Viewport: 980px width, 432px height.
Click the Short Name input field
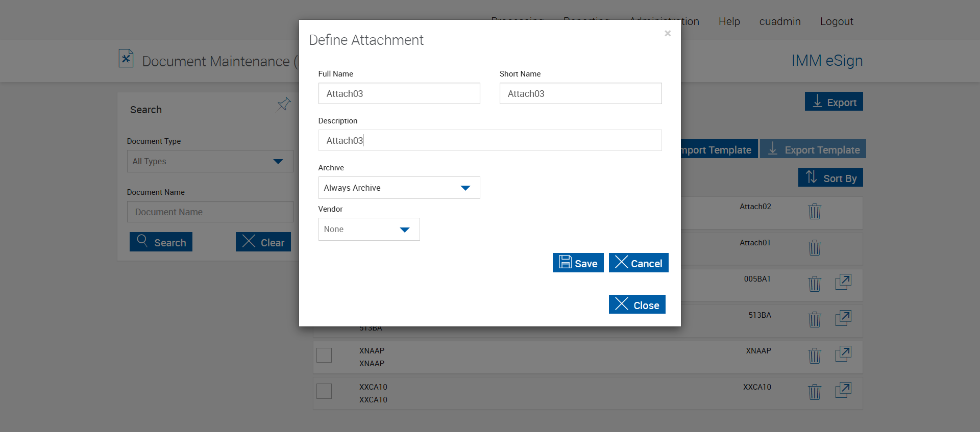point(580,93)
